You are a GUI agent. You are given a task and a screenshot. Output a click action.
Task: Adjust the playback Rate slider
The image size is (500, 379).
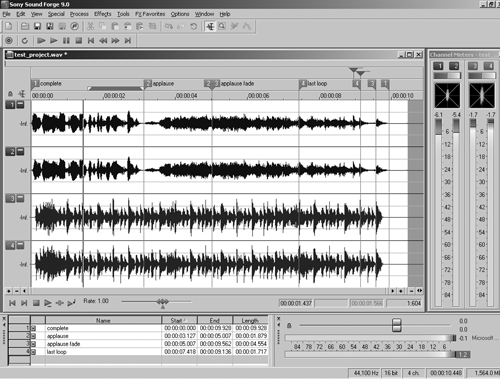[x=163, y=302]
